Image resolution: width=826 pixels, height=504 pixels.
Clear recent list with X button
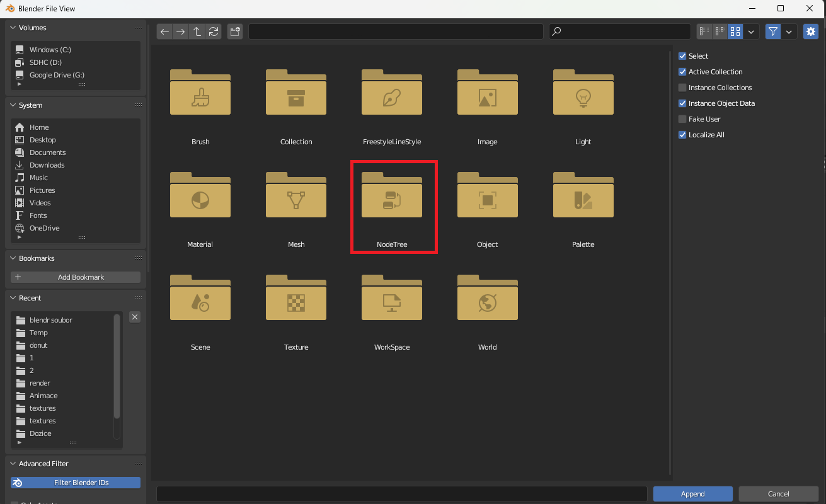coord(135,317)
